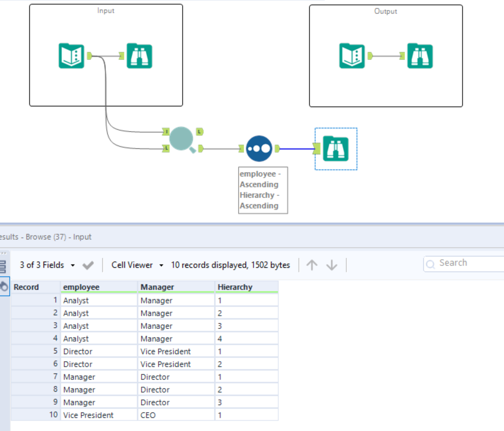504x431 pixels.
Task: Select Hierarchy value 3 in record 3
Action: pyautogui.click(x=247, y=326)
